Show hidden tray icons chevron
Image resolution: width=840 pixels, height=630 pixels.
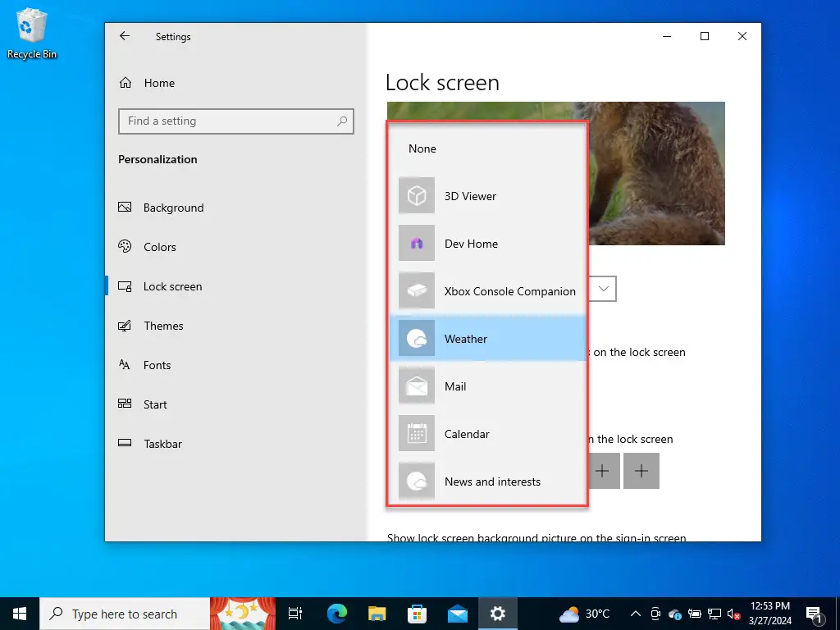[636, 614]
